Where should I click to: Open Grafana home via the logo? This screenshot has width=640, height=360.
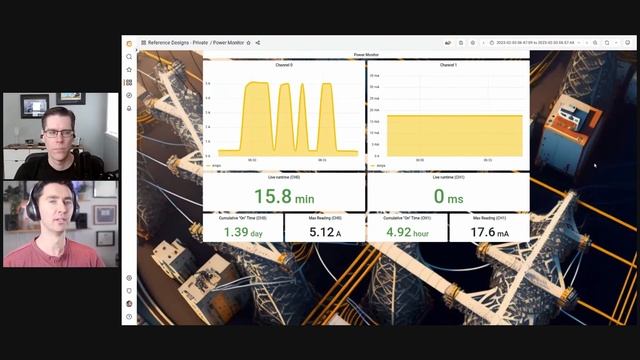[x=129, y=43]
